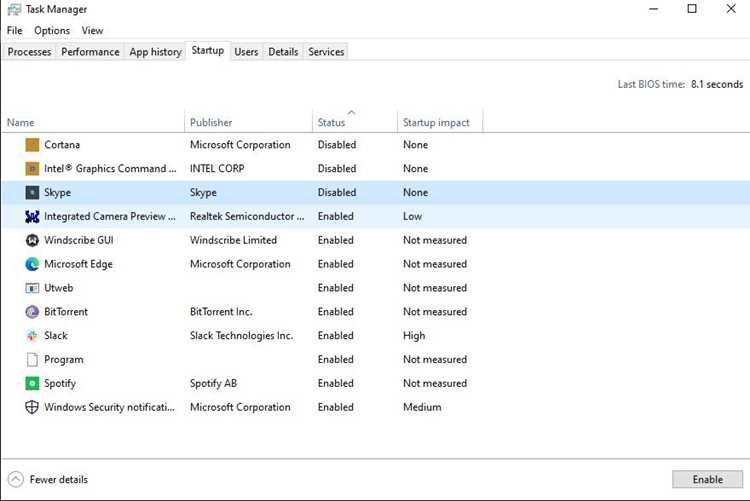Screen dimensions: 750x501
Task: Switch to the Performance tab
Action: [90, 52]
